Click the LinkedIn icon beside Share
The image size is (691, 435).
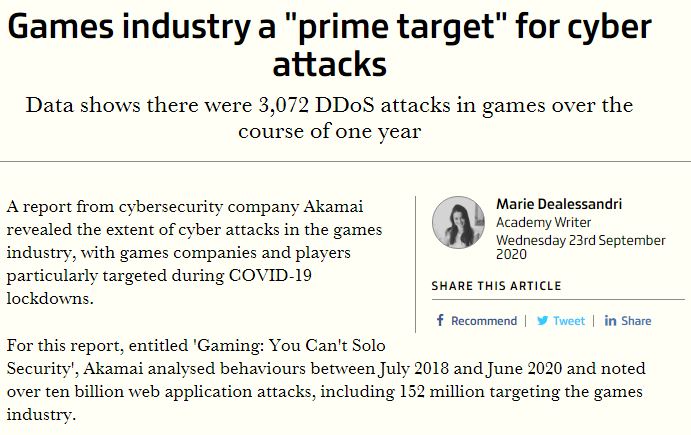pos(609,321)
